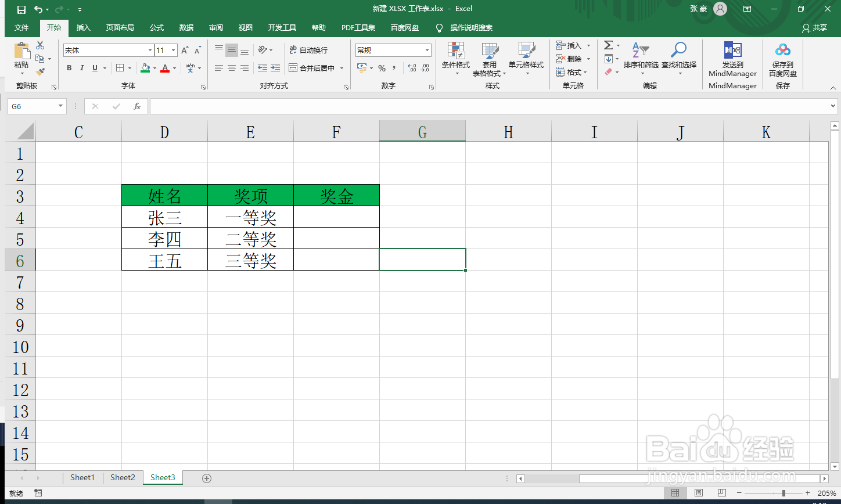Expand the formula bar chevron
The width and height of the screenshot is (841, 504).
[833, 106]
